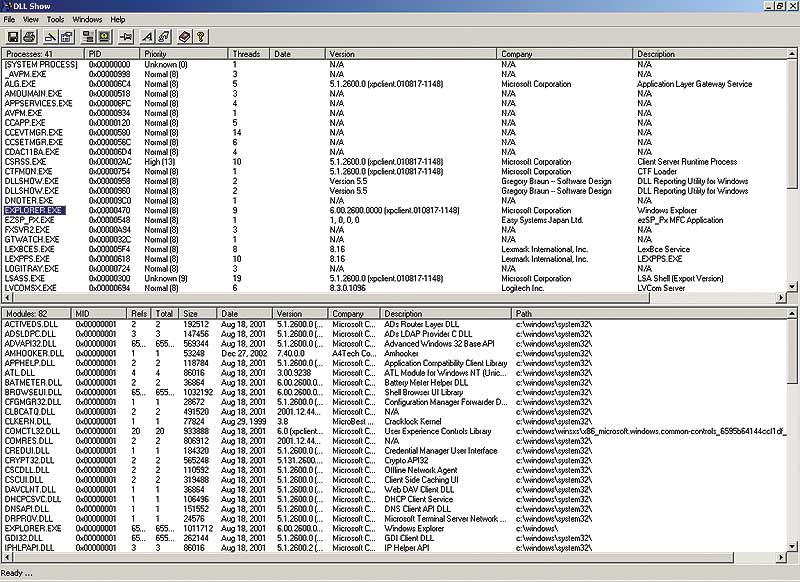Viewport: 800px width, 582px height.
Task: Open the File menu
Action: pos(9,19)
